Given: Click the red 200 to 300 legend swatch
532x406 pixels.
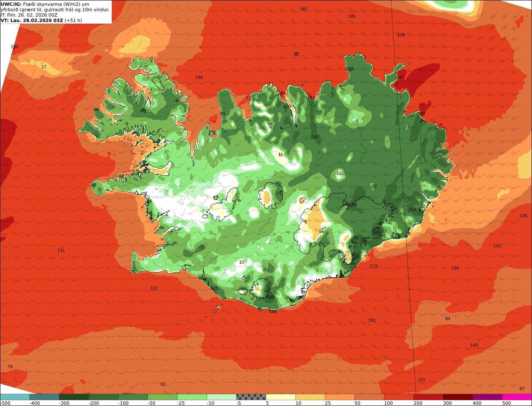Looking at the screenshot, I should coord(428,397).
